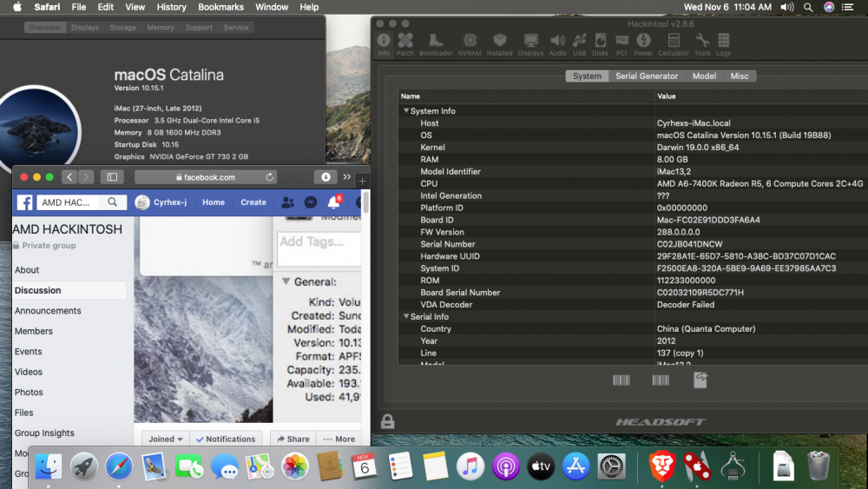Switch to the Model tab in Hackintool

[704, 76]
